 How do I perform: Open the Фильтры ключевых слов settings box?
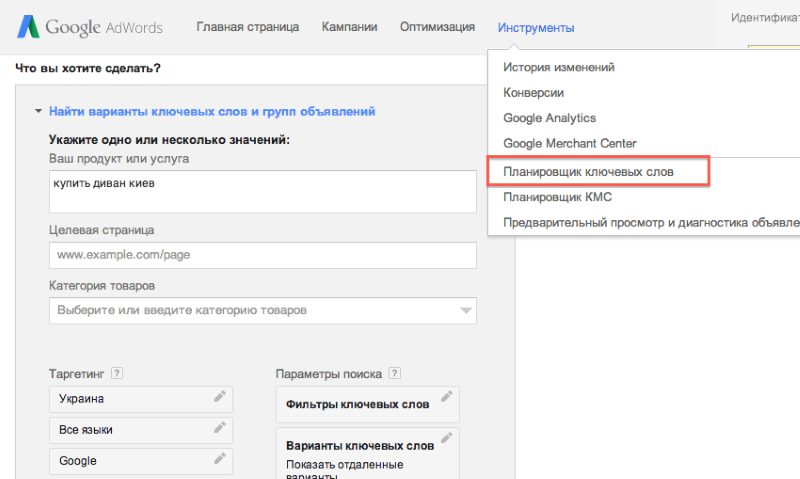pyautogui.click(x=367, y=405)
